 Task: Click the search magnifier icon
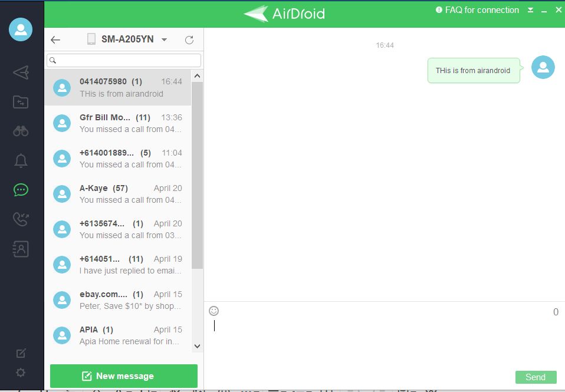click(x=52, y=60)
